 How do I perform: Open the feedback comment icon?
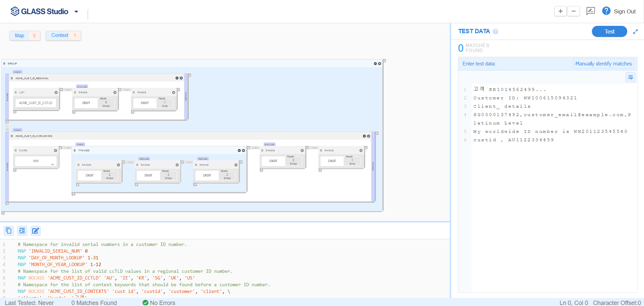[591, 11]
